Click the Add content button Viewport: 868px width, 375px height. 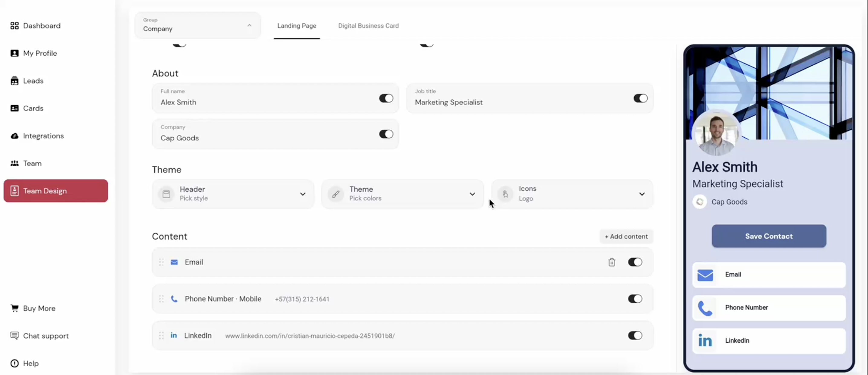point(626,236)
